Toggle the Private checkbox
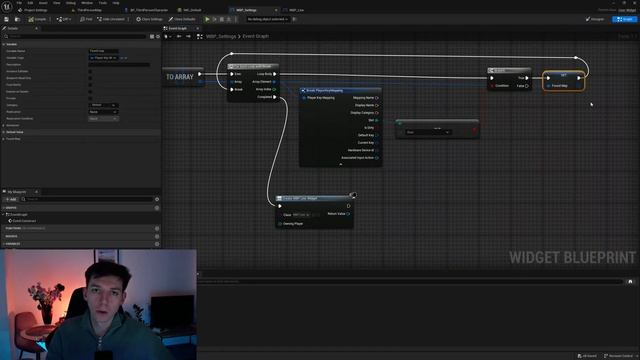Screen dimensions: 640x360 tap(90, 98)
